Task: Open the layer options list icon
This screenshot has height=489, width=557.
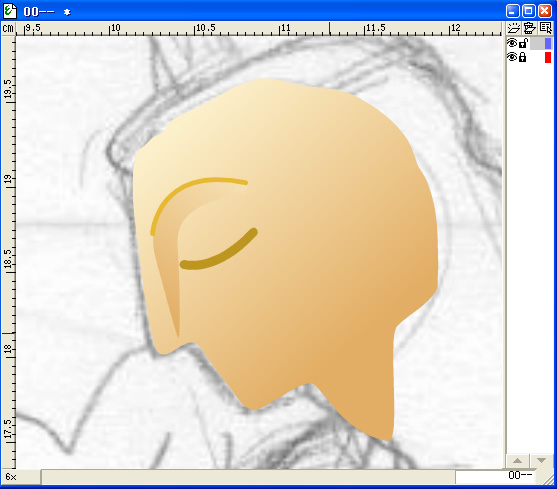Action: click(x=545, y=28)
